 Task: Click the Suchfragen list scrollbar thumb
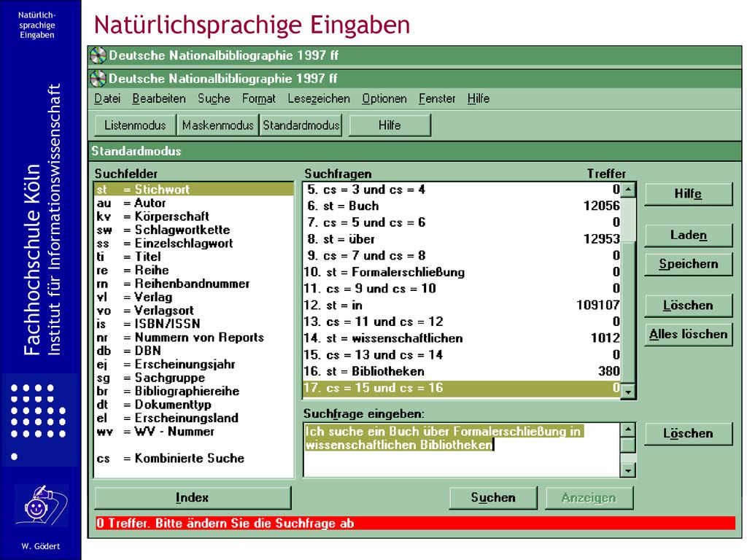pyautogui.click(x=628, y=314)
